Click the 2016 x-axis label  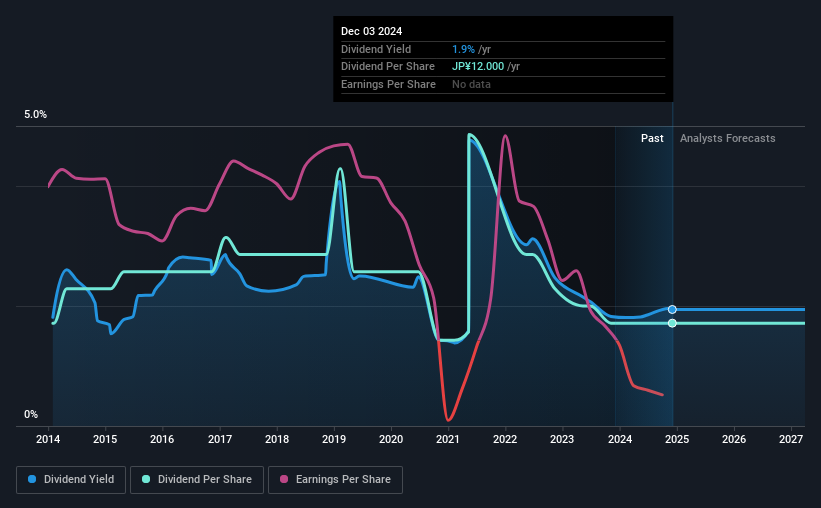162,439
